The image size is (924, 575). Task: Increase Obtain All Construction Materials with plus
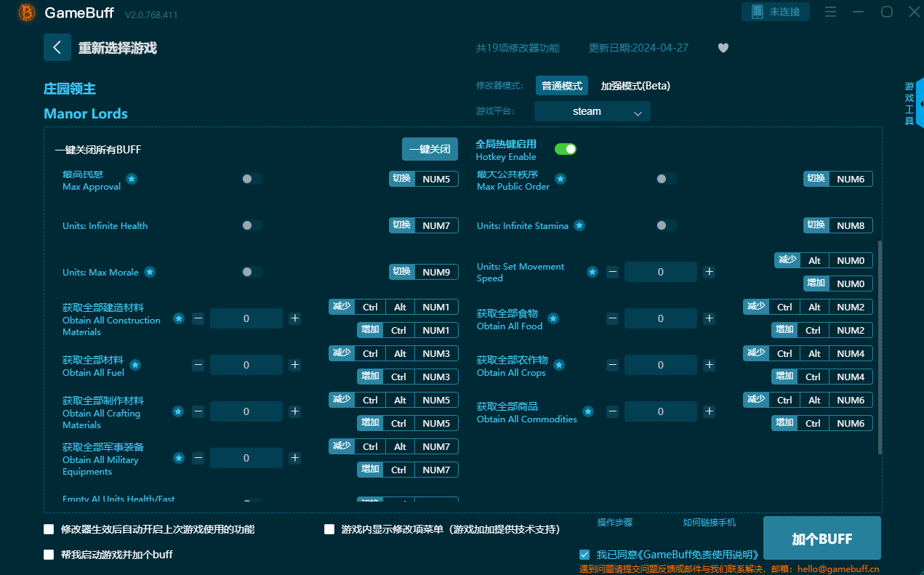tap(294, 318)
